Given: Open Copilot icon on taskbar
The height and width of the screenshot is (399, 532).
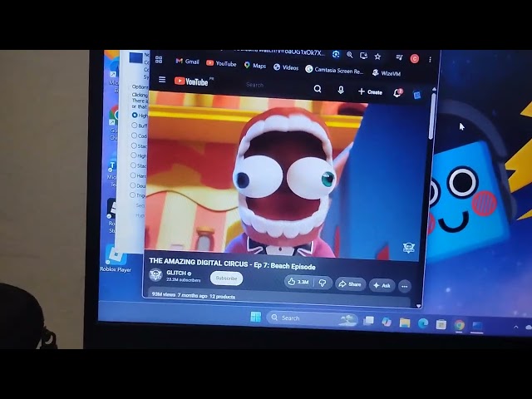Looking at the screenshot, I should click(387, 322).
